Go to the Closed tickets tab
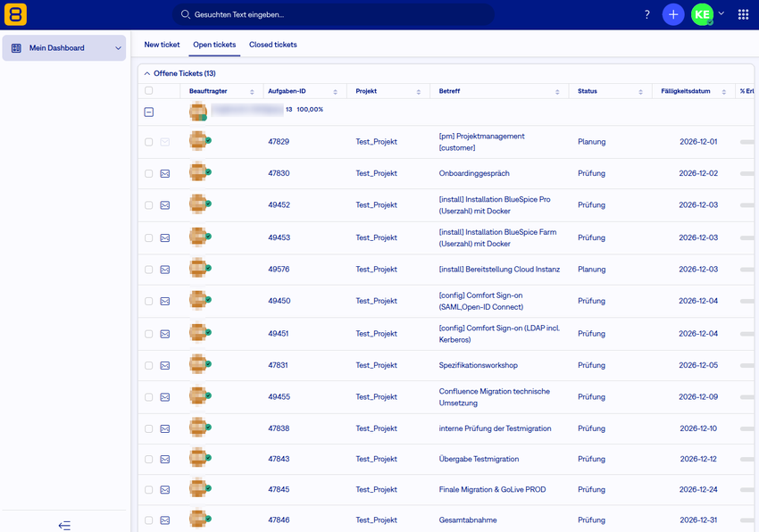 click(273, 45)
